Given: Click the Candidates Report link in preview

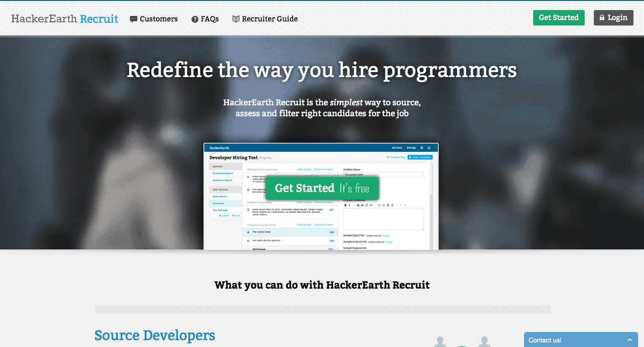Looking at the screenshot, I should click(x=223, y=173).
